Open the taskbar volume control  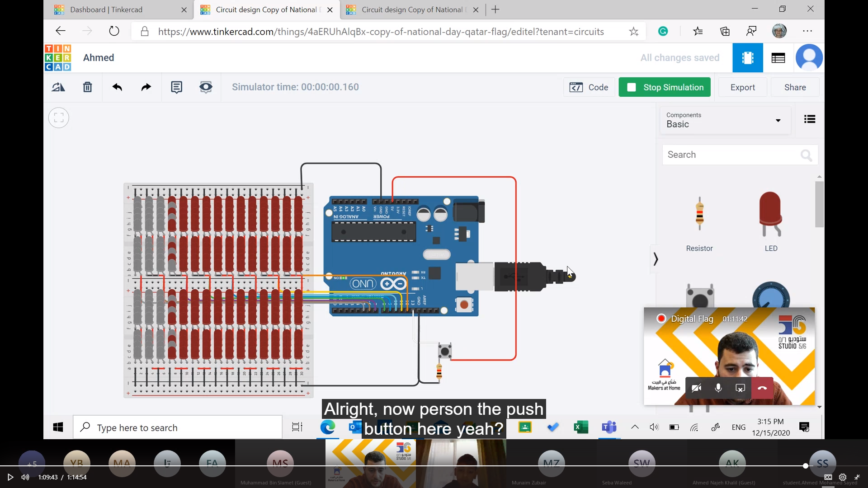654,427
